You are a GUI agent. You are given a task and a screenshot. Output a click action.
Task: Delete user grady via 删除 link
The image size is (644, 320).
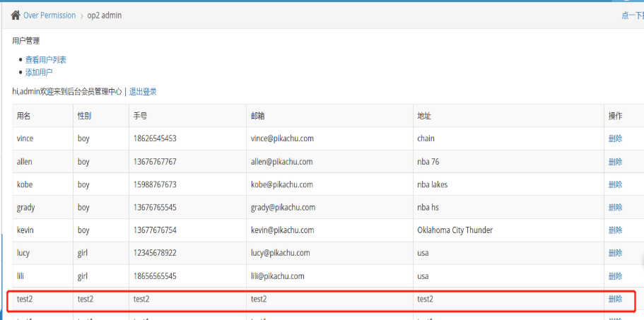point(615,208)
